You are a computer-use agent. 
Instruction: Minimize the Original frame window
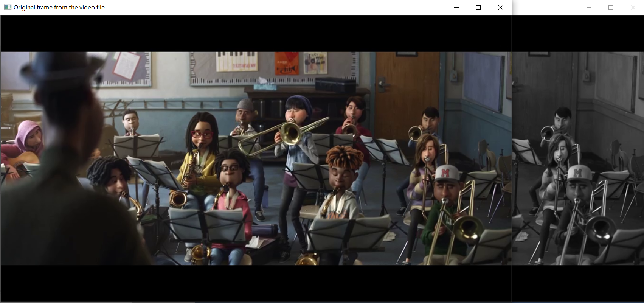point(456,8)
